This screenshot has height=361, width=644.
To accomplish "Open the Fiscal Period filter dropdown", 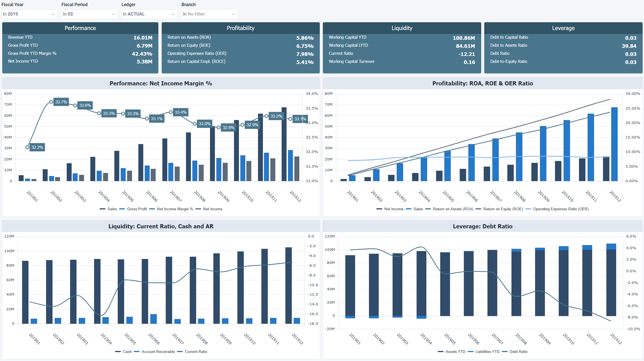I will coord(89,14).
